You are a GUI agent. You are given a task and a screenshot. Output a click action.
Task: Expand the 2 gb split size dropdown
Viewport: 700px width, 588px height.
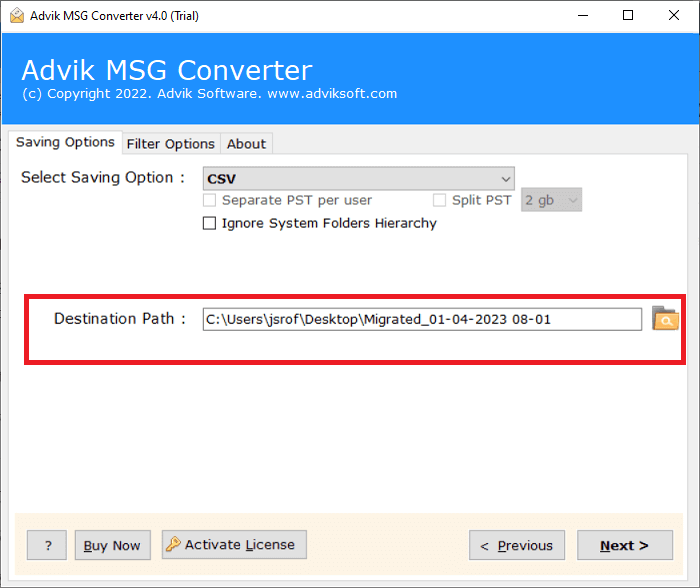tap(551, 200)
